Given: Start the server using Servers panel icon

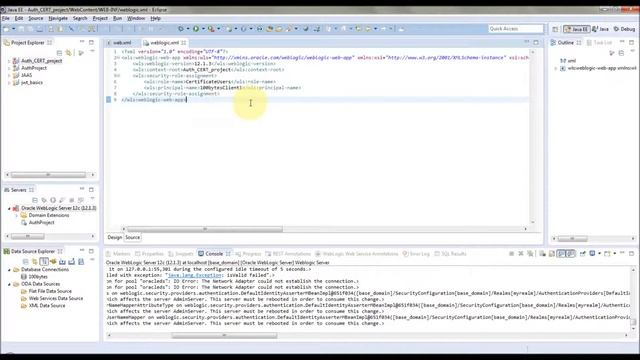Looking at the screenshot, I should (53, 200).
